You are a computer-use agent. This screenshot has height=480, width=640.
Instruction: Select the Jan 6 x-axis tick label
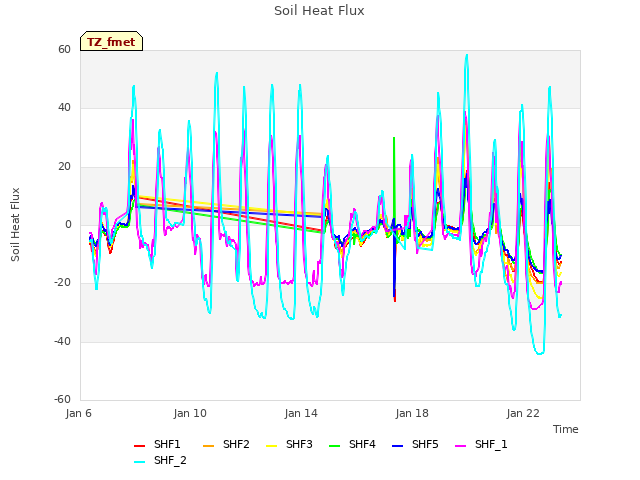[x=78, y=413]
